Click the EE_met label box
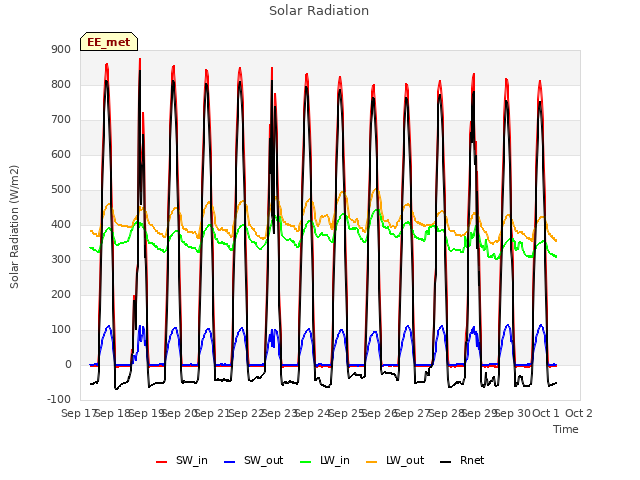Image resolution: width=640 pixels, height=480 pixels. [109, 42]
